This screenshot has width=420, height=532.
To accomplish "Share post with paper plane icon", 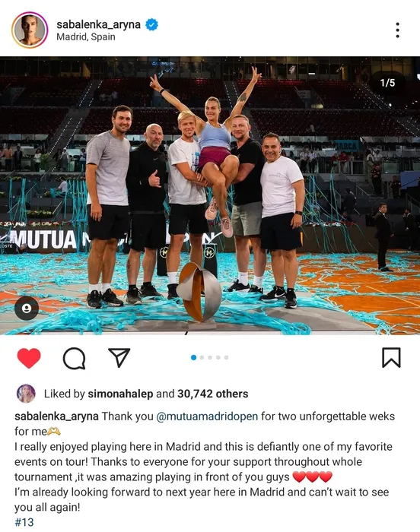I will tap(119, 357).
